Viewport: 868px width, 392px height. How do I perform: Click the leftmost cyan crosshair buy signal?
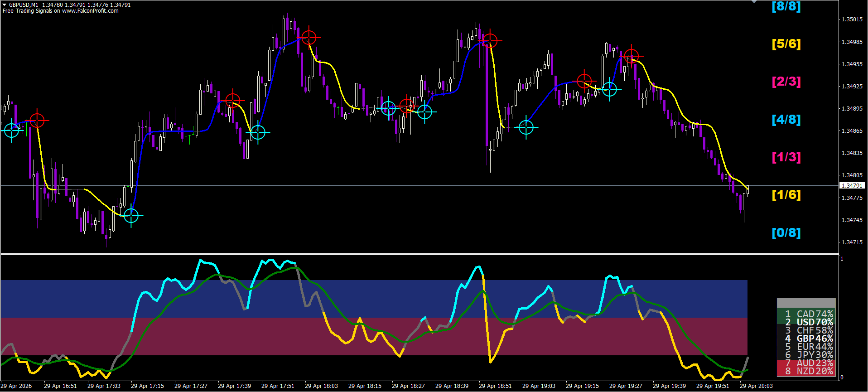click(11, 131)
